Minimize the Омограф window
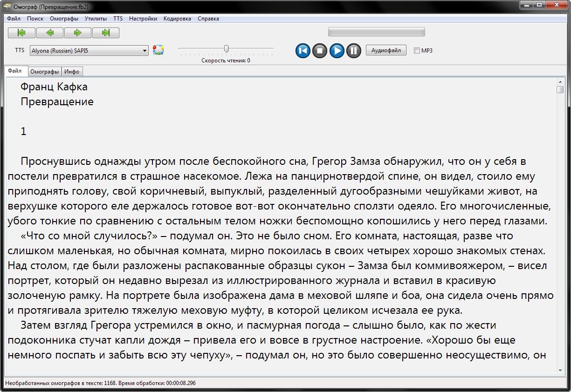Viewport: 571px width, 392px height. click(526, 5)
